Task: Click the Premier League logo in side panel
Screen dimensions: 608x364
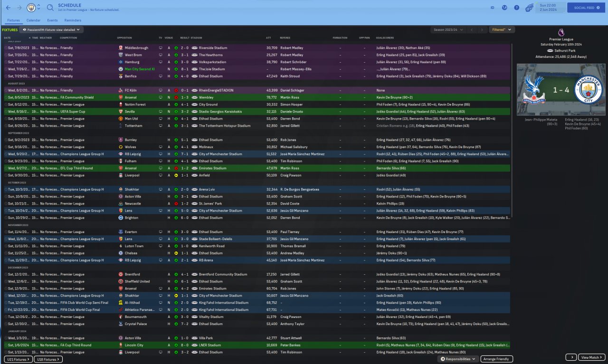Action: (561, 32)
